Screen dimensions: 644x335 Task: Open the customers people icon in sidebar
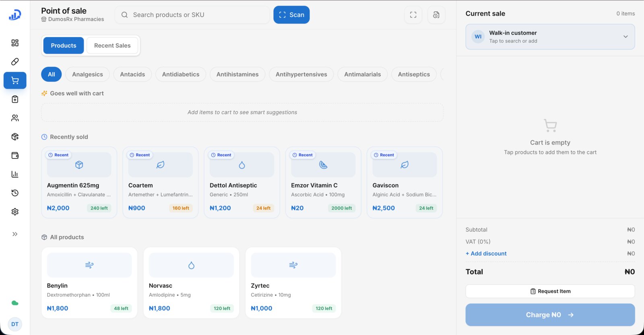(15, 118)
